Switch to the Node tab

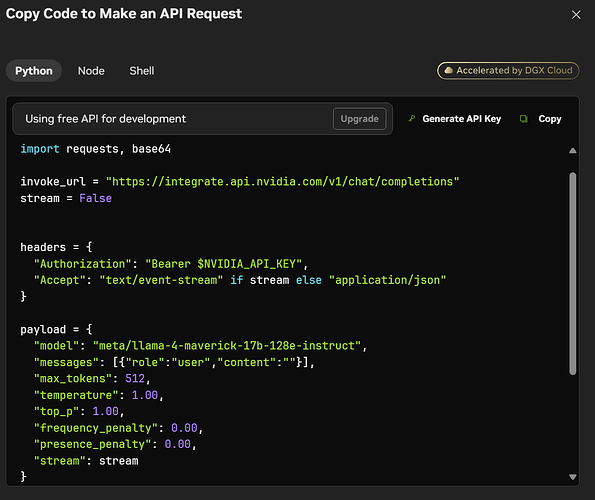[x=91, y=71]
